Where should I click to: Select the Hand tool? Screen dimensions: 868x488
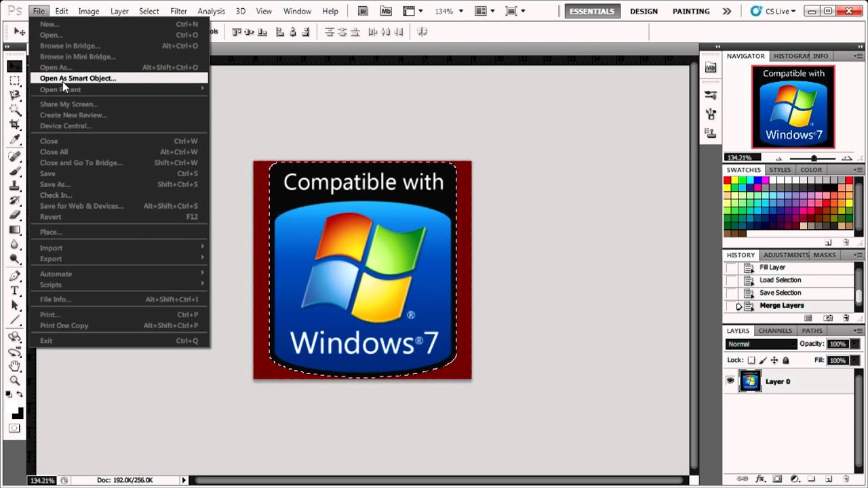tap(14, 366)
